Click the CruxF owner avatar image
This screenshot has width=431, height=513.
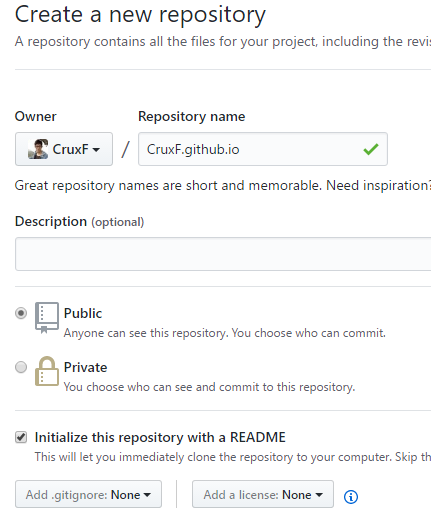(x=38, y=149)
